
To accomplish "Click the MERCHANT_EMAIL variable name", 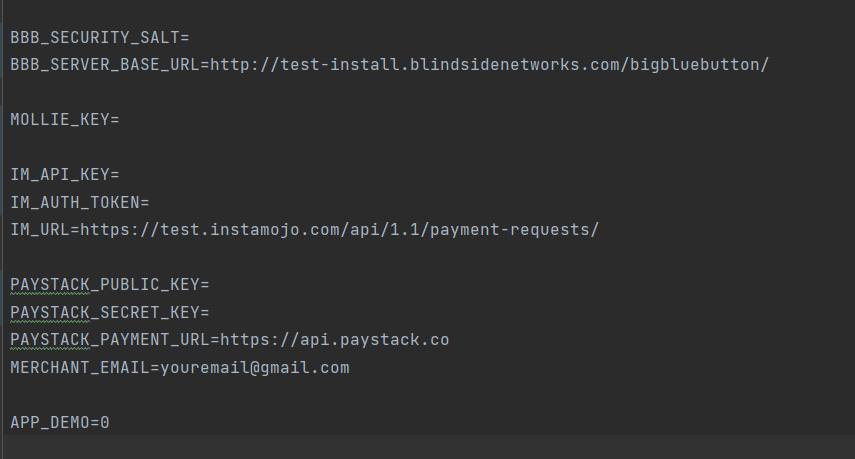I will tap(80, 368).
